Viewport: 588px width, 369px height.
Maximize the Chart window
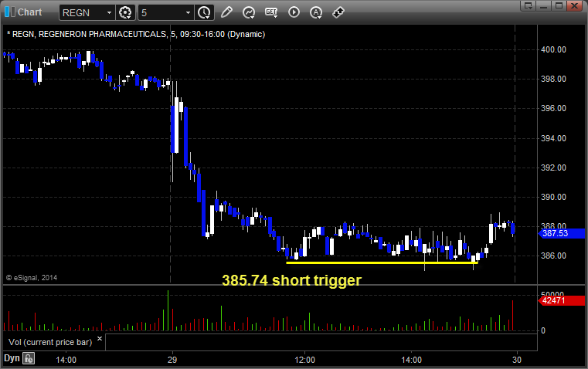pos(559,5)
